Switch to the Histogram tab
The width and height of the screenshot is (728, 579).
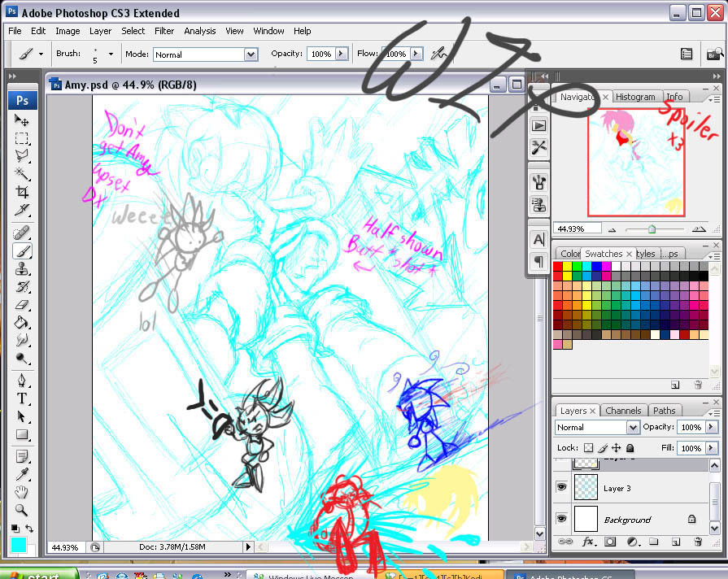[635, 97]
